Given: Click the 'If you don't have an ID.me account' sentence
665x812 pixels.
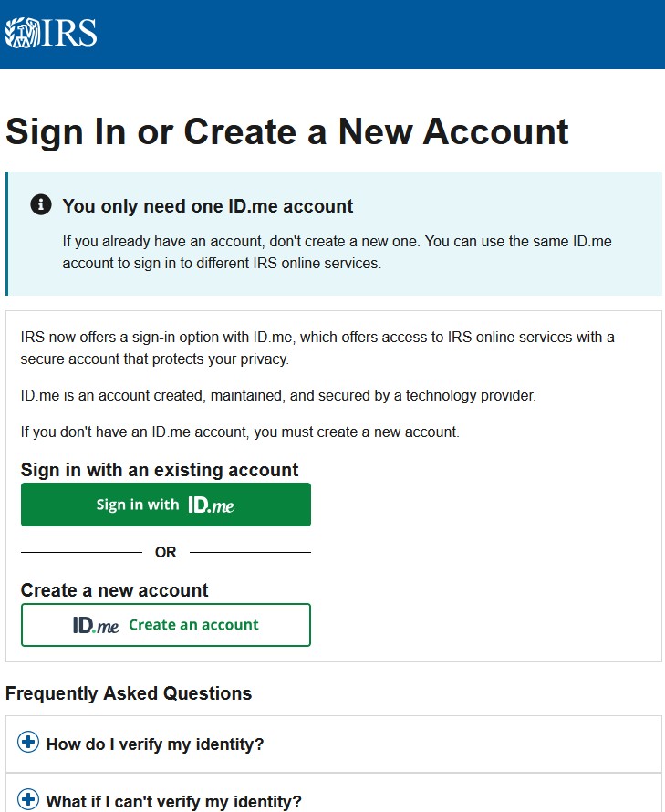Looking at the screenshot, I should pos(240,432).
